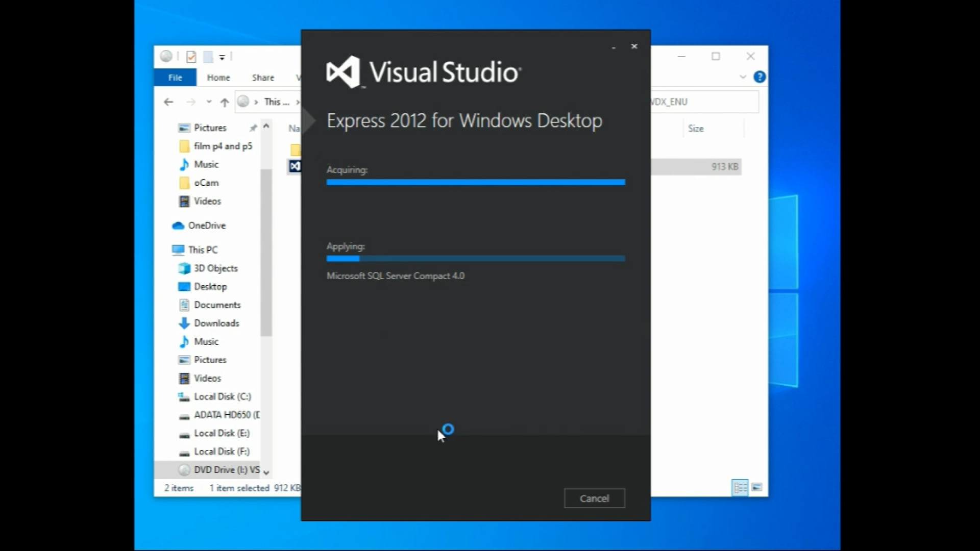This screenshot has height=551, width=980.
Task: Click the DVD Drive disc icon
Action: click(x=184, y=470)
